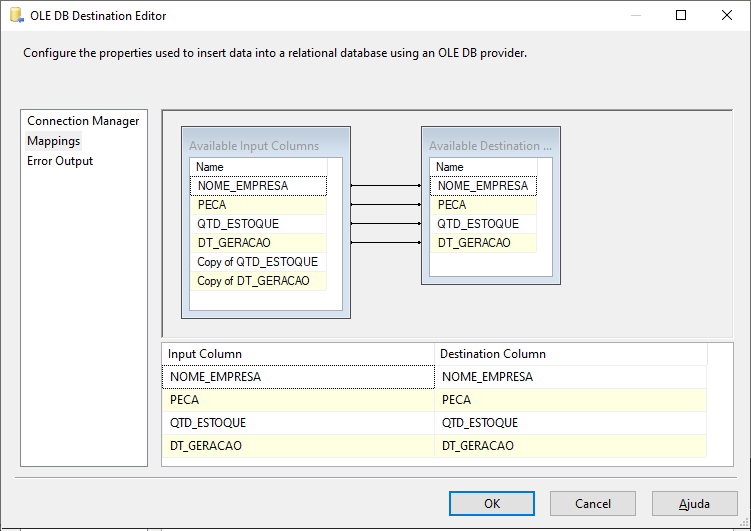The width and height of the screenshot is (751, 531).
Task: Select the Mappings page
Action: (x=54, y=141)
